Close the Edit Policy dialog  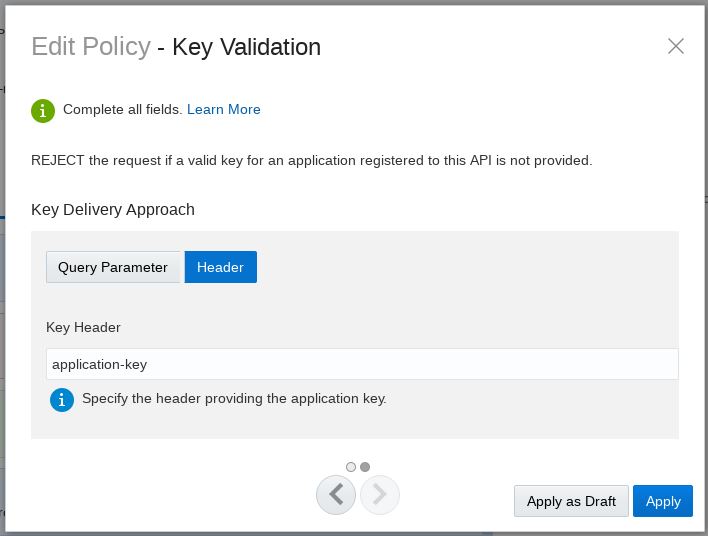point(676,46)
